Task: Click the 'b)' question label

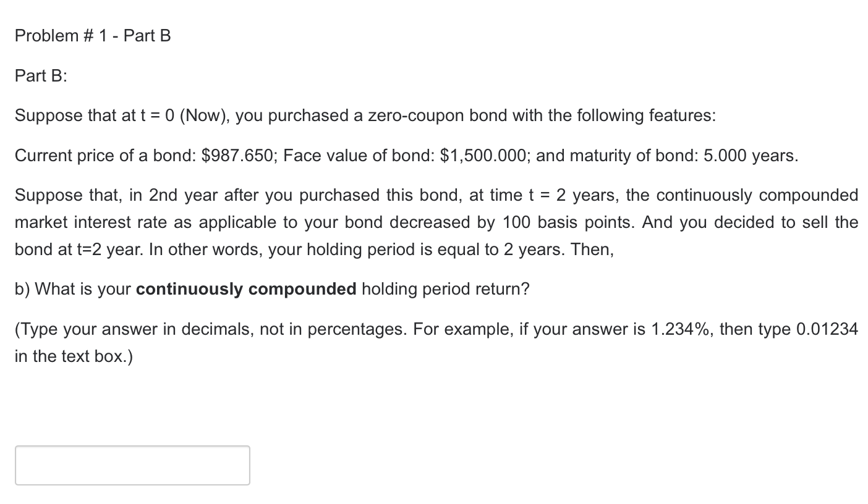Action: tap(22, 288)
